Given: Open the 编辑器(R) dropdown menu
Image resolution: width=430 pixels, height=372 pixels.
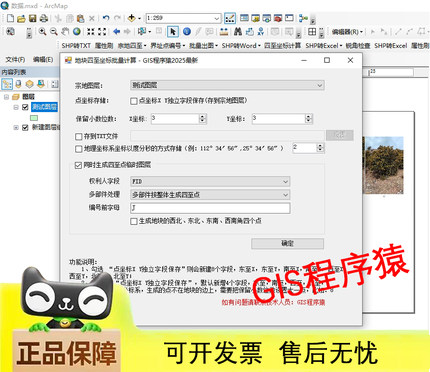Looking at the screenshot, I should [x=347, y=32].
